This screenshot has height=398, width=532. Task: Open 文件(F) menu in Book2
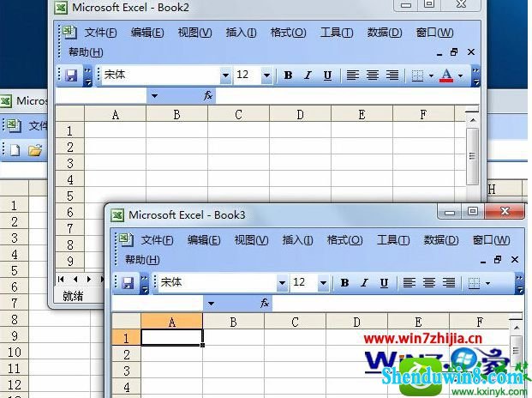click(x=100, y=33)
